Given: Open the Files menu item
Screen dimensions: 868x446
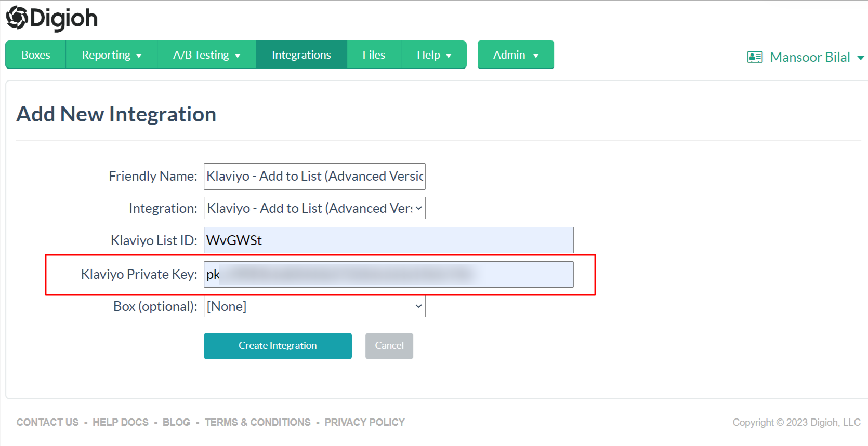Looking at the screenshot, I should coord(374,55).
